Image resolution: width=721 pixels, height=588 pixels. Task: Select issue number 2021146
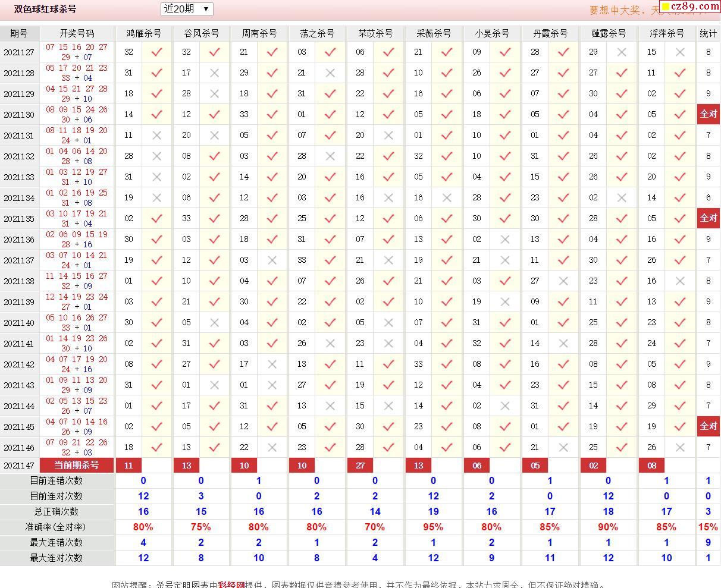click(x=19, y=448)
